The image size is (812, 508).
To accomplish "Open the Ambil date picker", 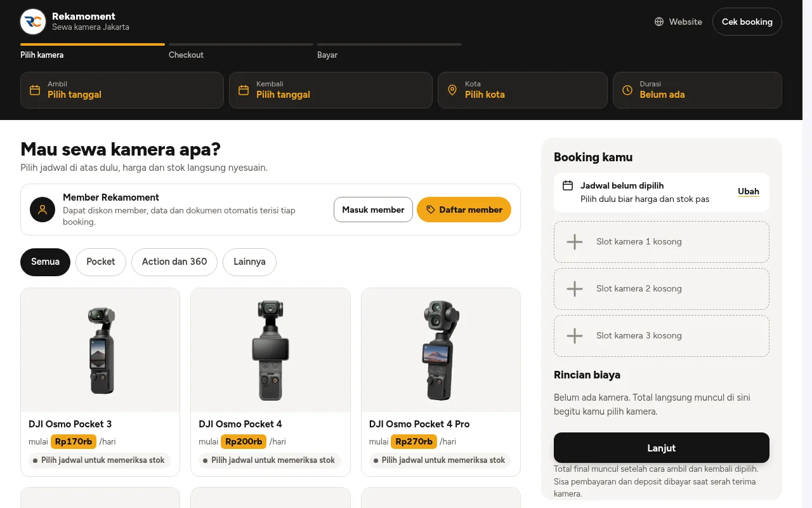I will 122,90.
